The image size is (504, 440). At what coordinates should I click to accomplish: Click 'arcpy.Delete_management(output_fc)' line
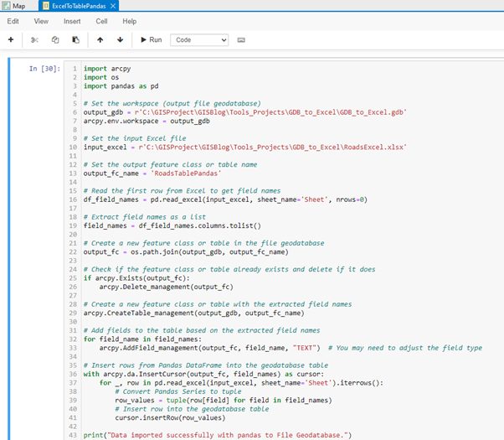[x=166, y=287]
